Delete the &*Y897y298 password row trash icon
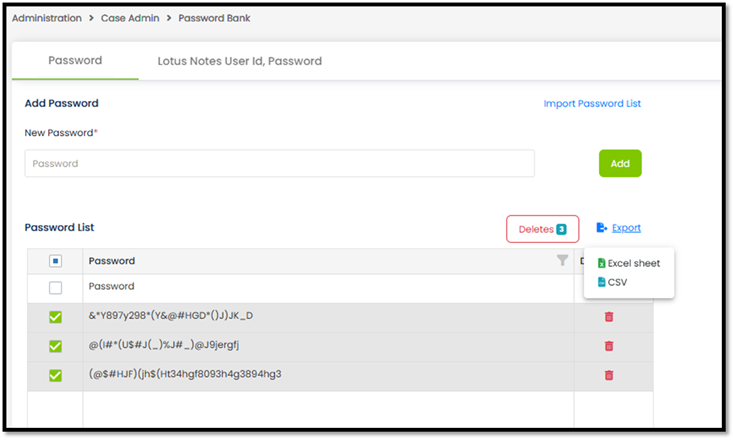The width and height of the screenshot is (734, 440). point(609,317)
